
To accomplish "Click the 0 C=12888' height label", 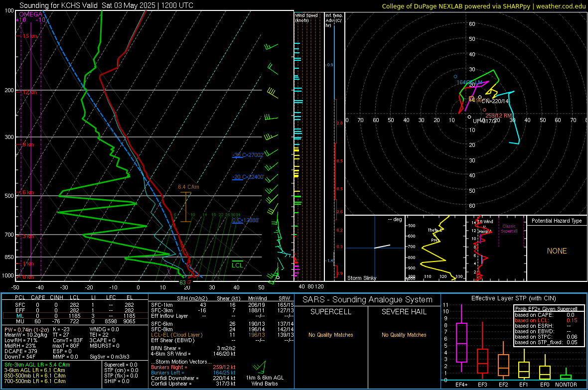I will 246,220.
